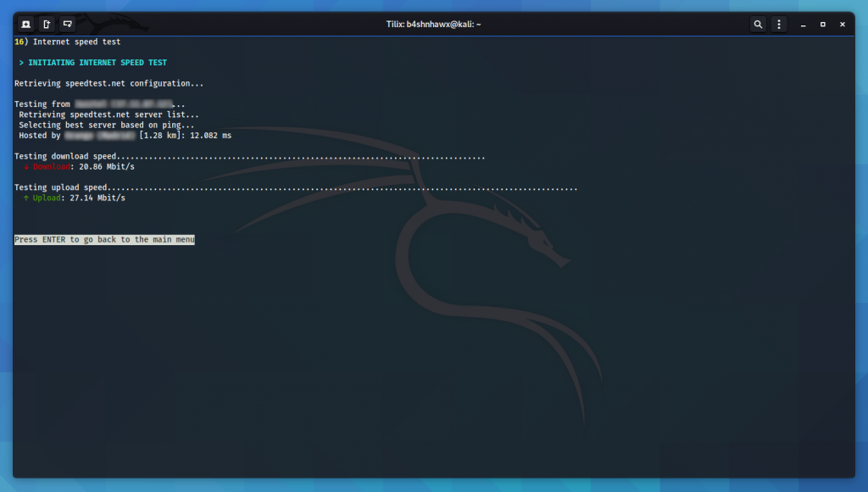Viewport: 868px width, 492px height.
Task: Click 'Retrieving speedtest.net configuration...' line
Action: [109, 84]
